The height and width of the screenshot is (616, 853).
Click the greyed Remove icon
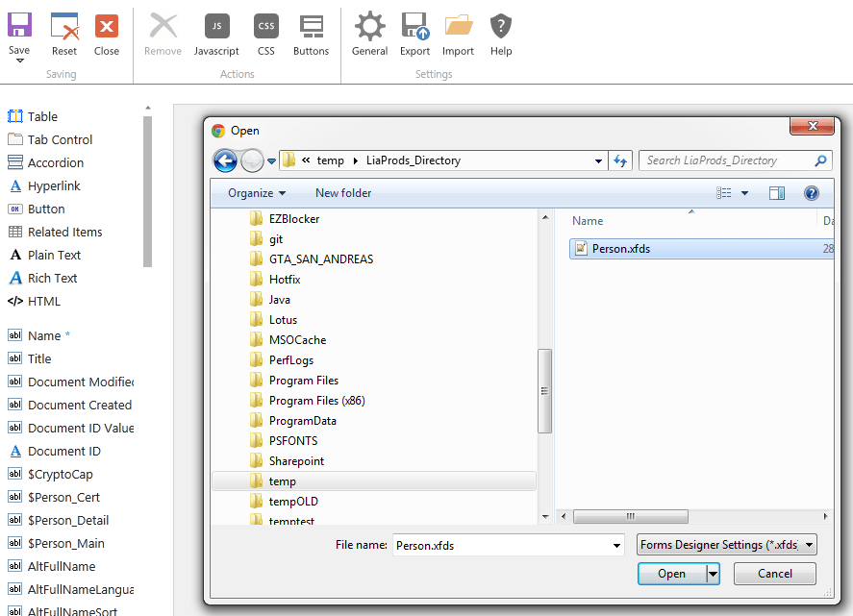tap(163, 26)
